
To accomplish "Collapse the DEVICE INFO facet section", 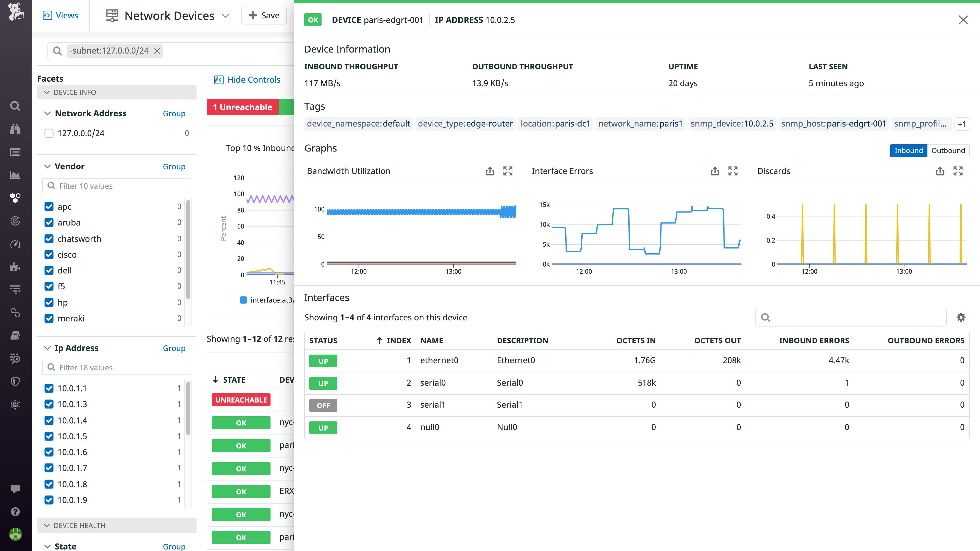I will click(47, 92).
